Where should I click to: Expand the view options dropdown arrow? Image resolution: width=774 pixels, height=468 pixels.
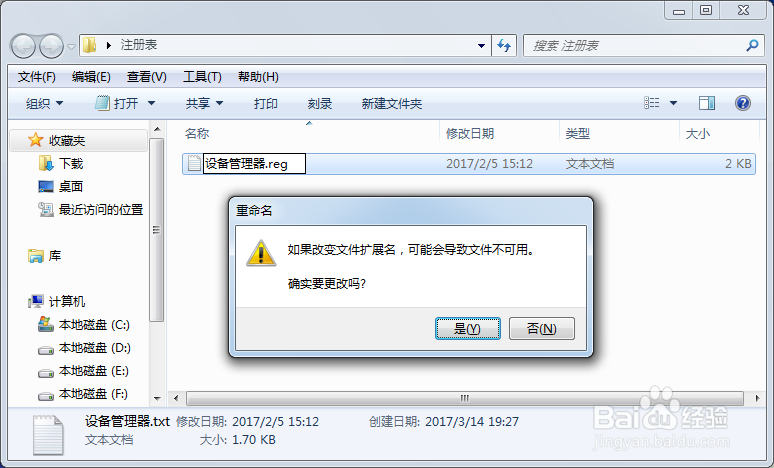(x=673, y=103)
